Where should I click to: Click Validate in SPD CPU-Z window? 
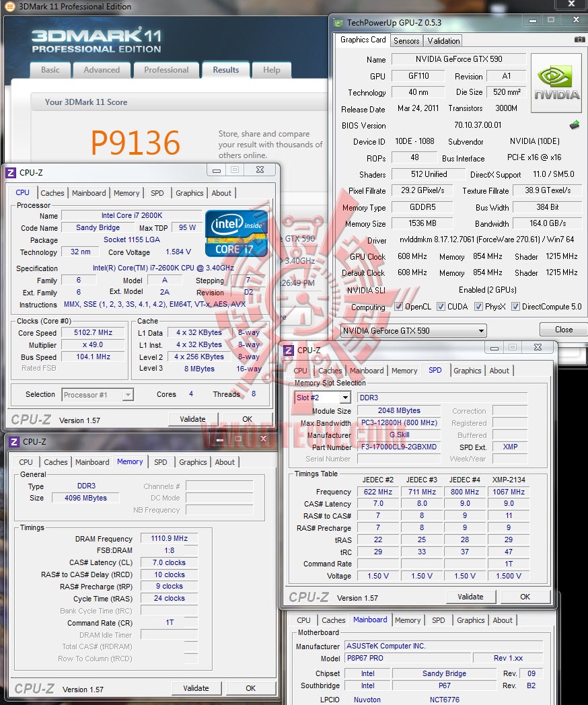tap(471, 597)
